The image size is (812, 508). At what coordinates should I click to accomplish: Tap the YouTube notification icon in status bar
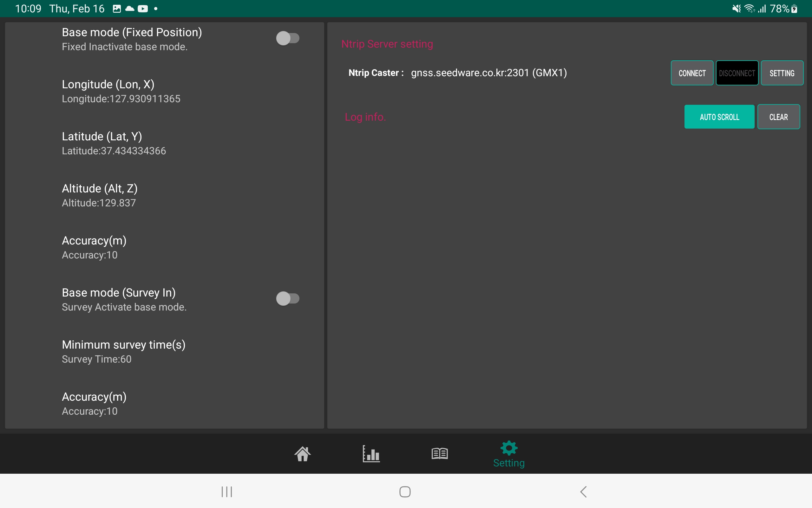click(x=143, y=9)
